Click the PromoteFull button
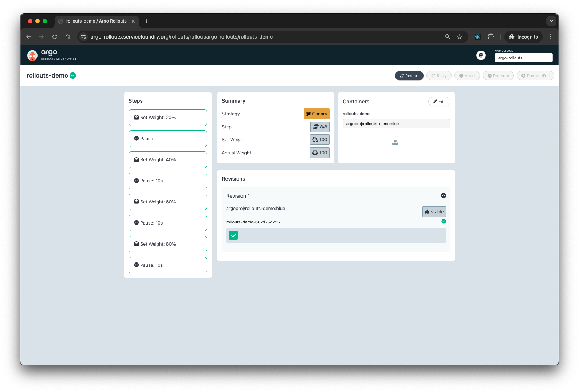Viewport: 579px width, 392px height. (x=535, y=76)
